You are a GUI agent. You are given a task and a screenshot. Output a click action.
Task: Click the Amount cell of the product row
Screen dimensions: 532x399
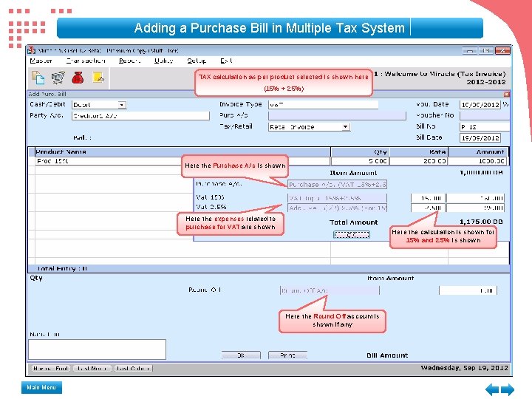pos(478,161)
